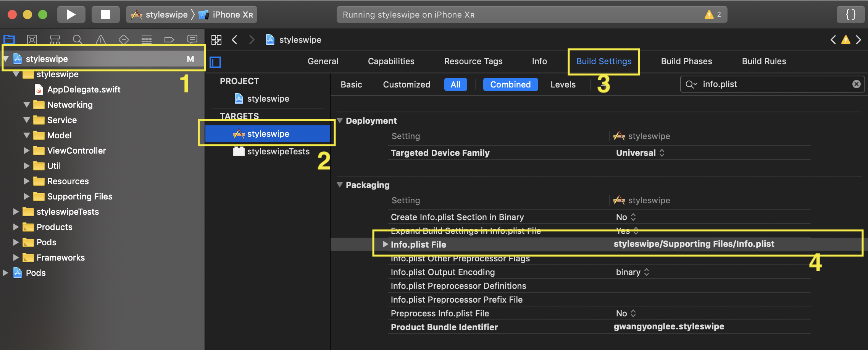Toggle the project and targets list sidebar

pos(215,62)
